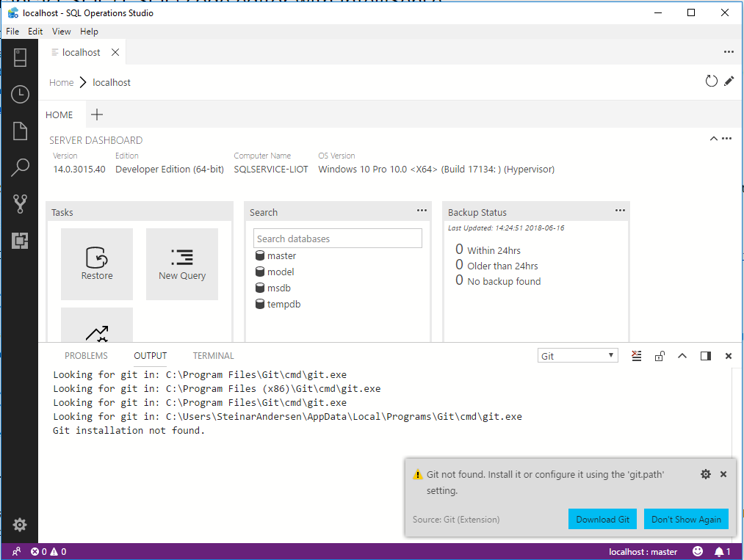Close the localhost editor tab

[115, 52]
